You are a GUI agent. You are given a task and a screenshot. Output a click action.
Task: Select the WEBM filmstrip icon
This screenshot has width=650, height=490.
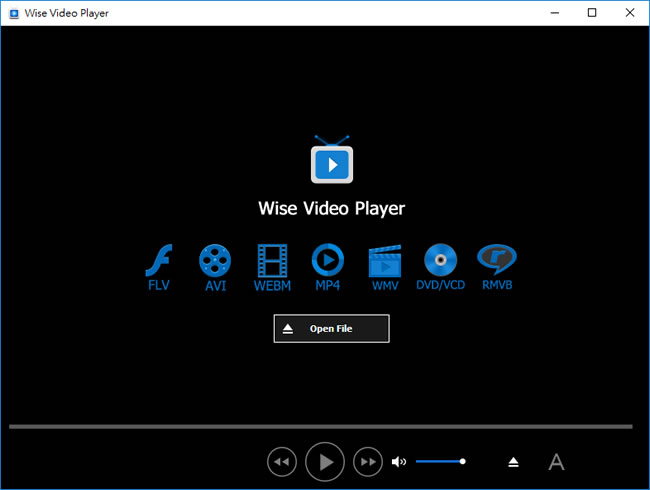(272, 262)
